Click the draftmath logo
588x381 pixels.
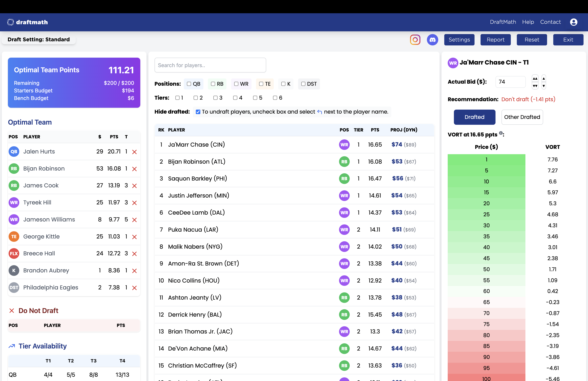click(28, 22)
